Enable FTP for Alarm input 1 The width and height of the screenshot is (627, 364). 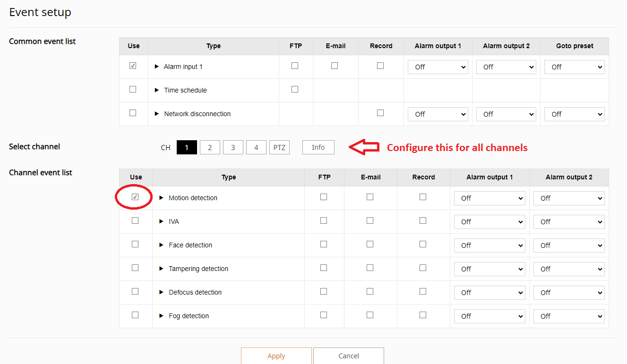[295, 65]
